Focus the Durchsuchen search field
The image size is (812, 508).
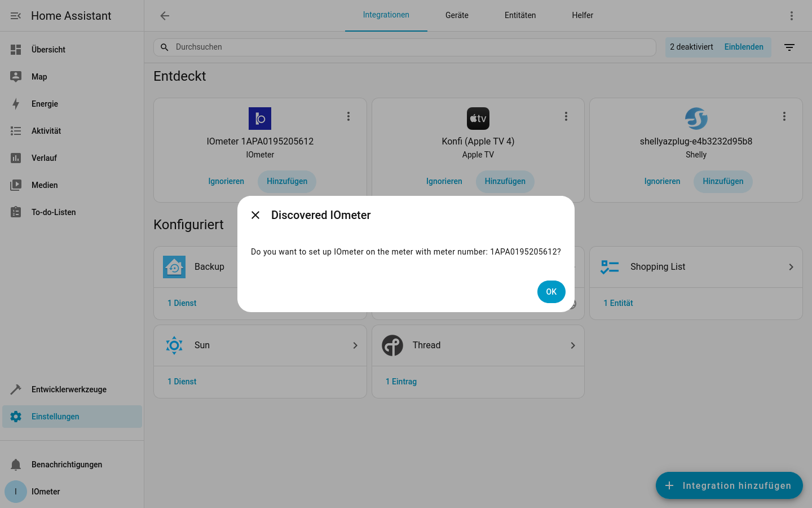coord(405,47)
